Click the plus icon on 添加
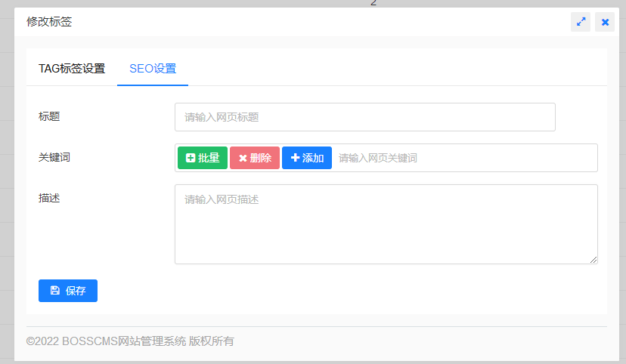The width and height of the screenshot is (626, 364). click(295, 158)
